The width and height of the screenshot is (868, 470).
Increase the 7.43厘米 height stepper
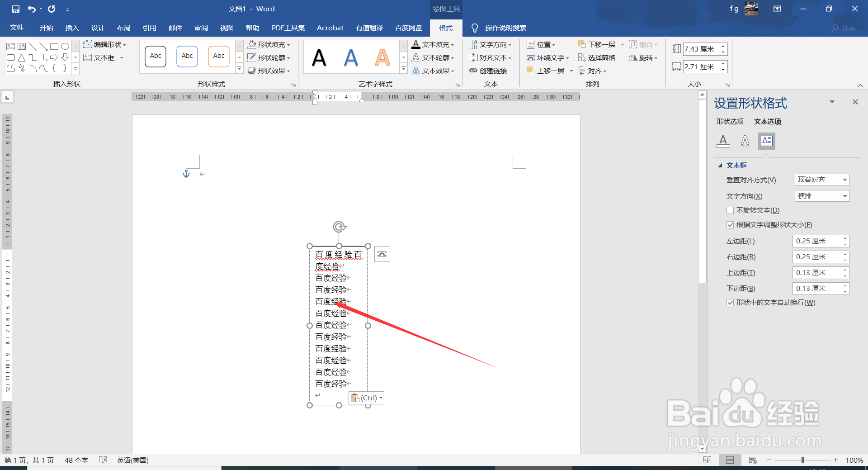tap(723, 46)
